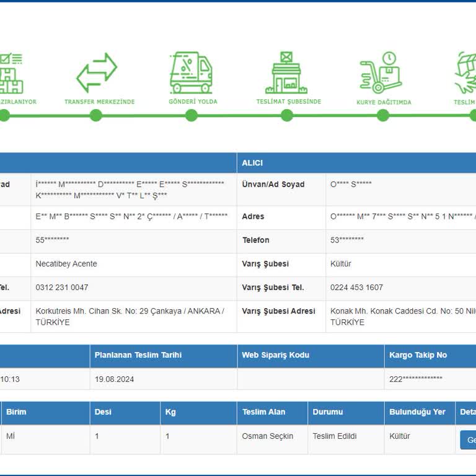Click the TESLİMAT ŞUBESİNDE step label
The image size is (476, 476).
click(289, 102)
